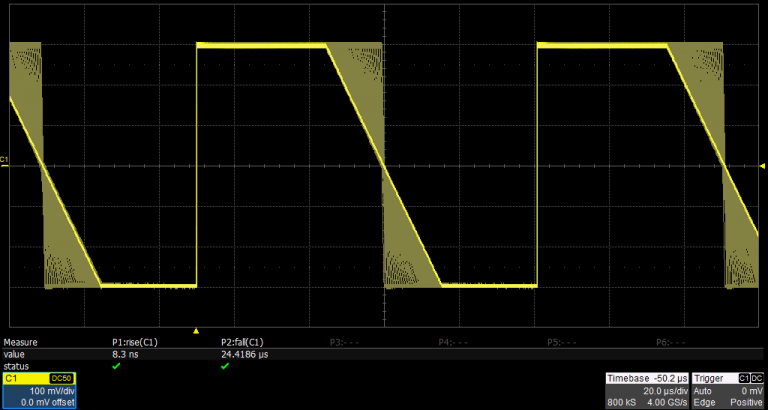Click the 8.3 ns rise time value
This screenshot has width=768, height=410.
click(124, 354)
